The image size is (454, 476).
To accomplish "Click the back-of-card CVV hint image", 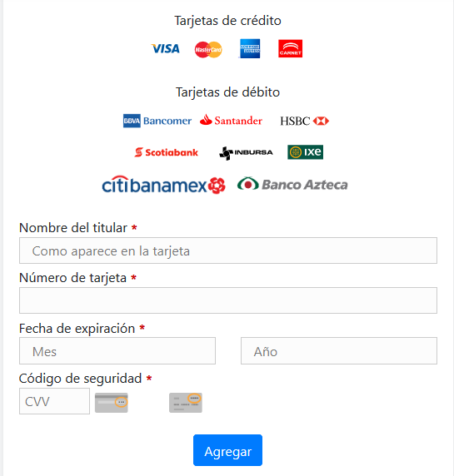I will pyautogui.click(x=112, y=403).
